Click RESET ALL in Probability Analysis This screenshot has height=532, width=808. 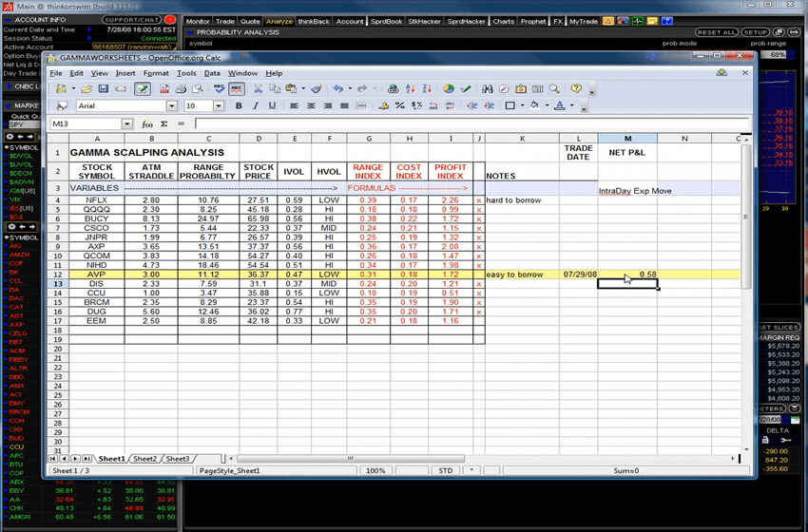point(717,32)
